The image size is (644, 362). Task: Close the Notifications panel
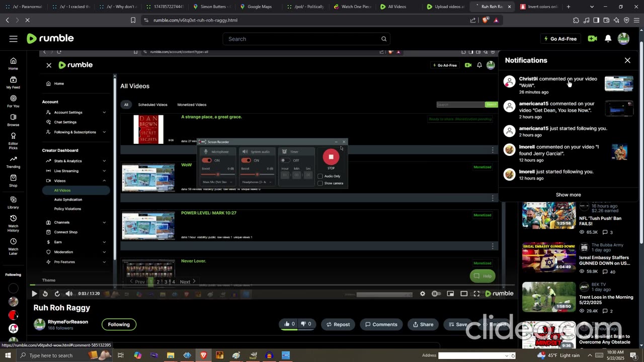[627, 60]
